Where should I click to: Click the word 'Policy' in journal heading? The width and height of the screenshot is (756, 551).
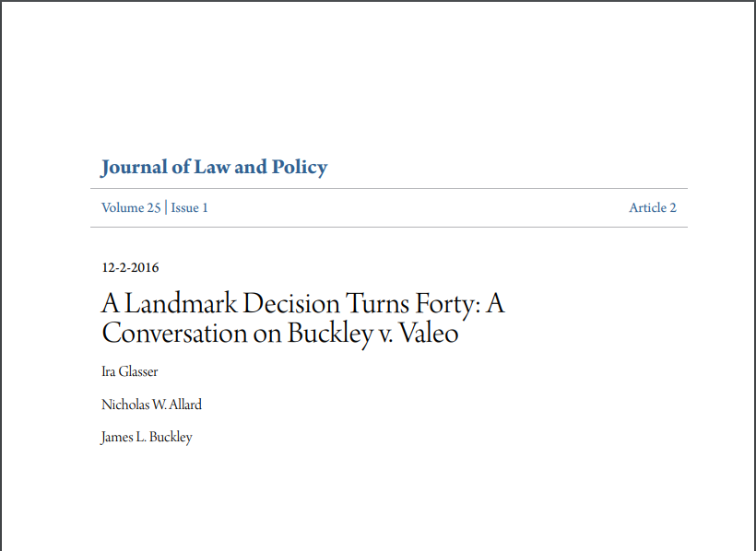click(300, 168)
